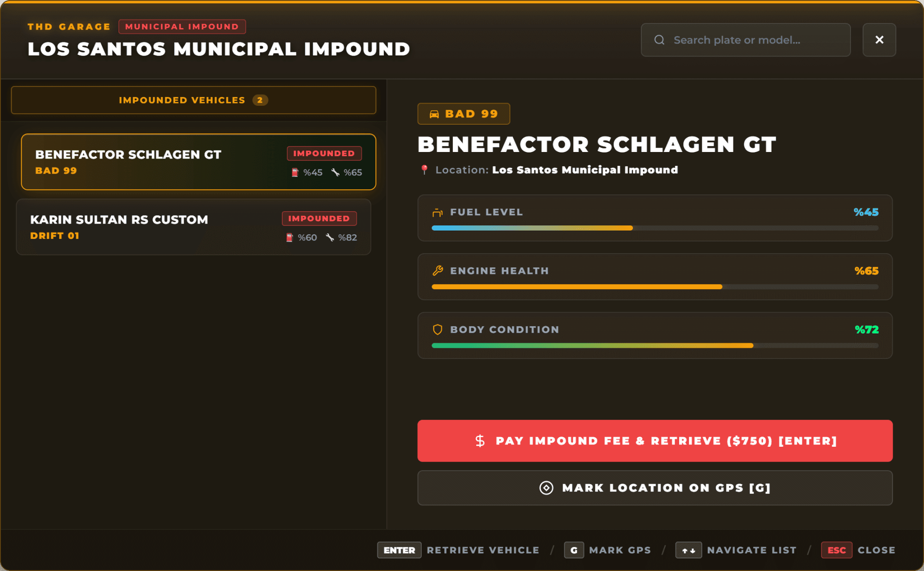Viewport: 924px width, 571px height.
Task: Mark location on GPS button
Action: [x=655, y=488]
